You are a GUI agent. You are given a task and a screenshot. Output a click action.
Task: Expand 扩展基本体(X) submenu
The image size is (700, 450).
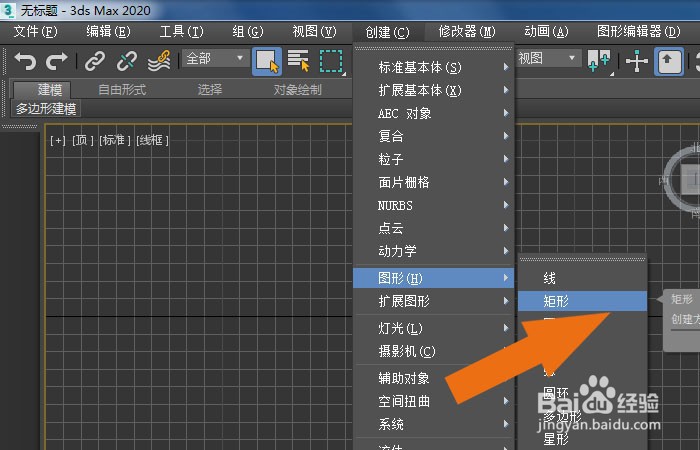pos(433,90)
